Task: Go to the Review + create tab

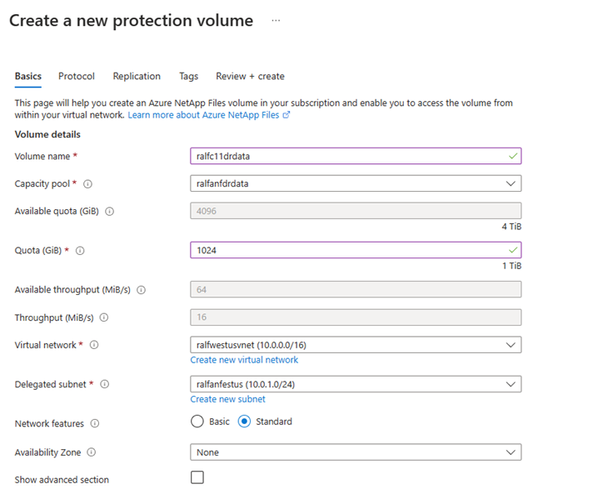Action: coord(250,76)
